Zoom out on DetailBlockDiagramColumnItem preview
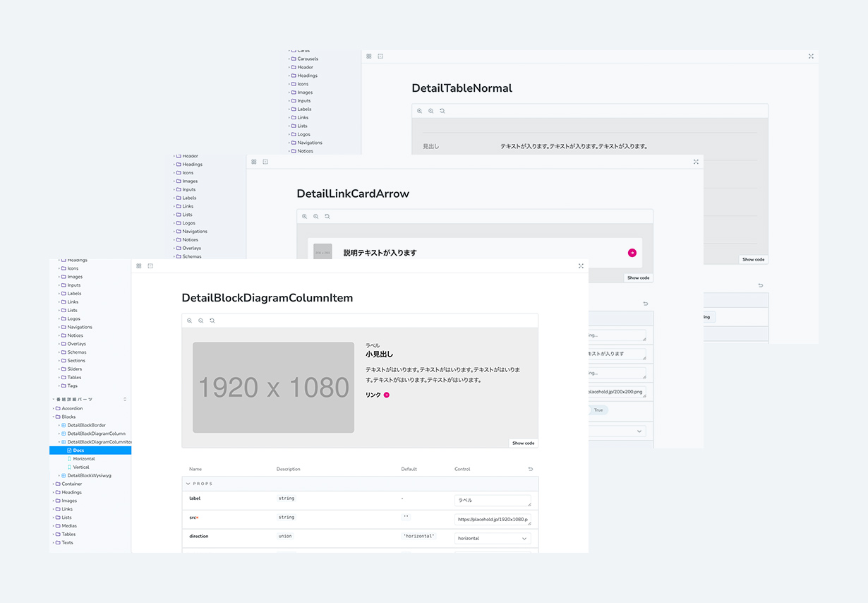This screenshot has width=868, height=603. (x=201, y=321)
